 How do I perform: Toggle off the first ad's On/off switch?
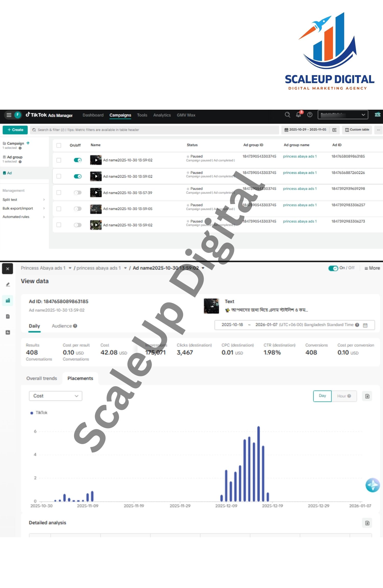78,160
